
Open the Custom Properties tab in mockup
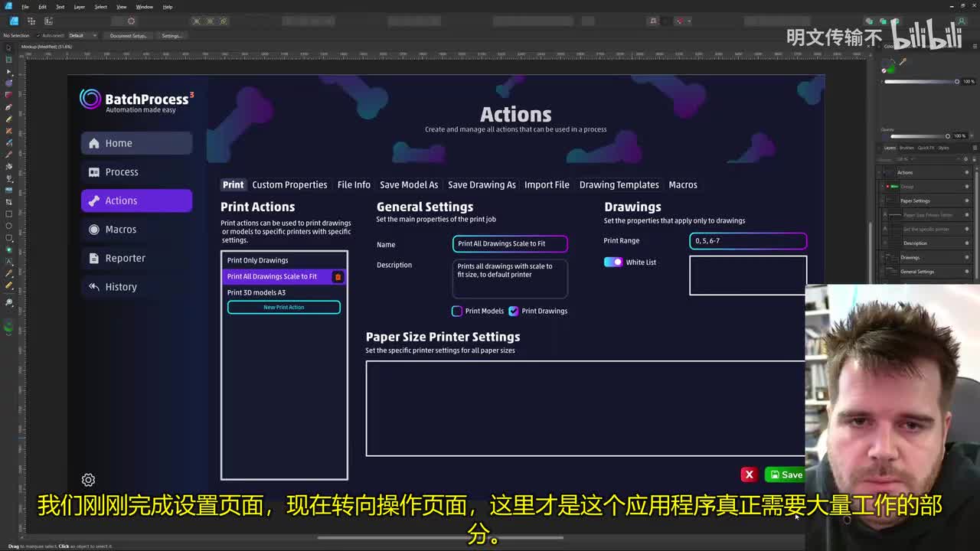(x=289, y=184)
